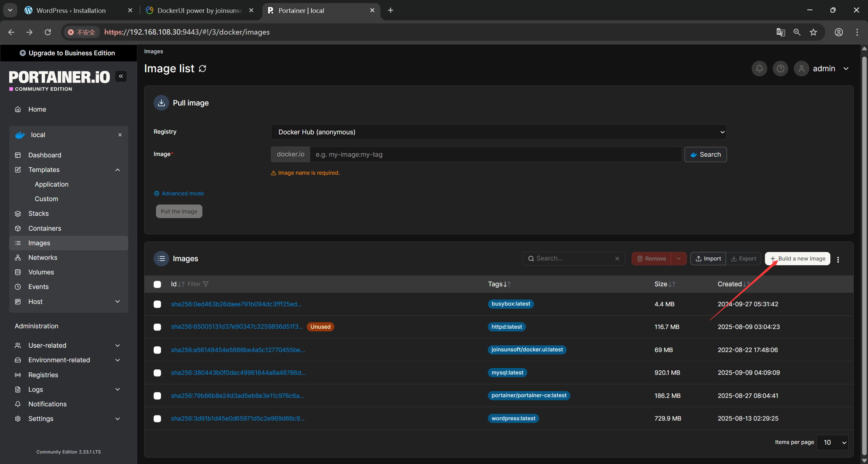Screen dimensions: 868x464
Task: Expand the Settings section
Action: (118, 419)
